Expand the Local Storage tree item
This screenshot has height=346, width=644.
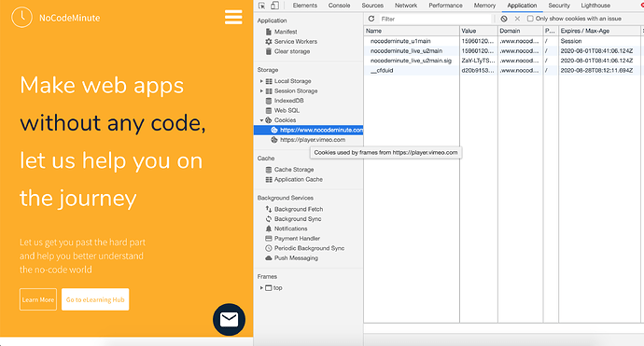[261, 81]
